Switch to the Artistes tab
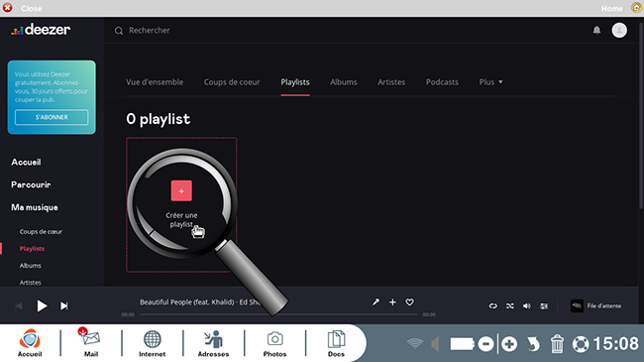Screen dimensions: 644x362 point(391,82)
